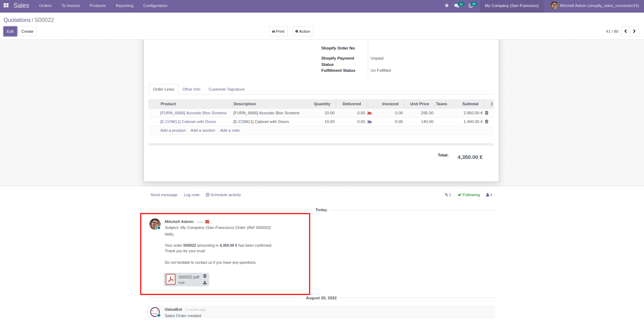Switch to the Order Lines tab
Image resolution: width=644 pixels, height=331 pixels.
163,89
